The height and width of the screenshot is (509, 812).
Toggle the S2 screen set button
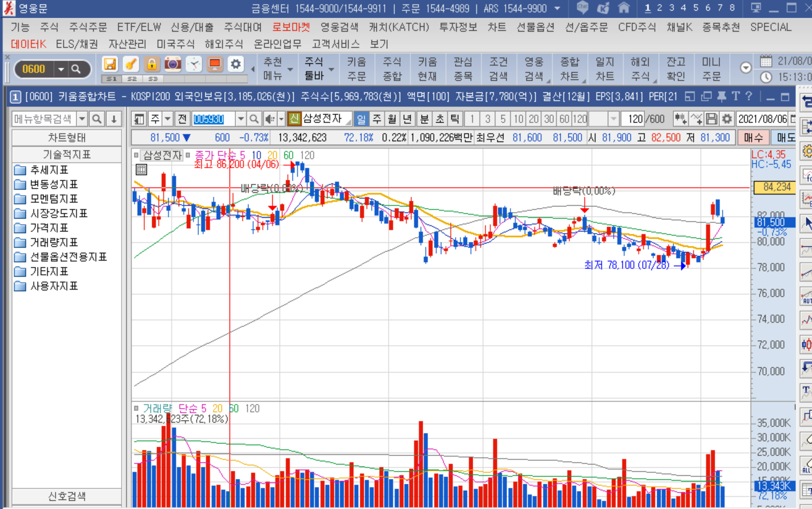tap(132, 79)
